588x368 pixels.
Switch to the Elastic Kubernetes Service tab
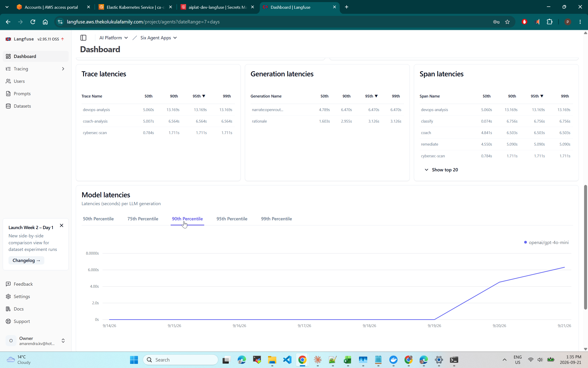[x=136, y=7]
